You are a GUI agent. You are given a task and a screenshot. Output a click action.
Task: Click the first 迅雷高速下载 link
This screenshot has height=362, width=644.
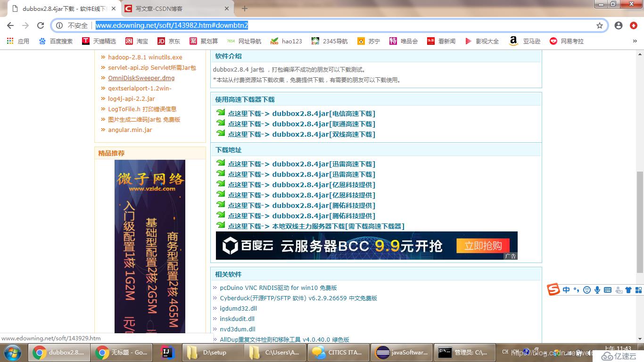[x=301, y=164]
